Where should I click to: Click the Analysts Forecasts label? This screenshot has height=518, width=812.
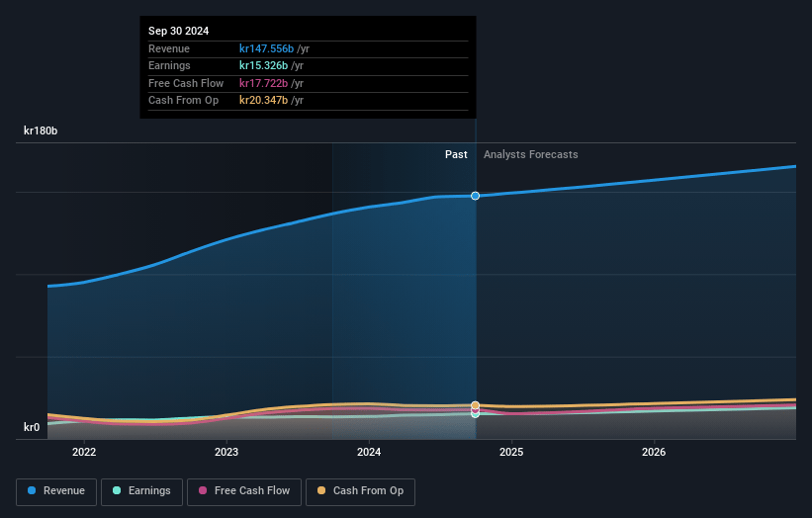point(531,155)
